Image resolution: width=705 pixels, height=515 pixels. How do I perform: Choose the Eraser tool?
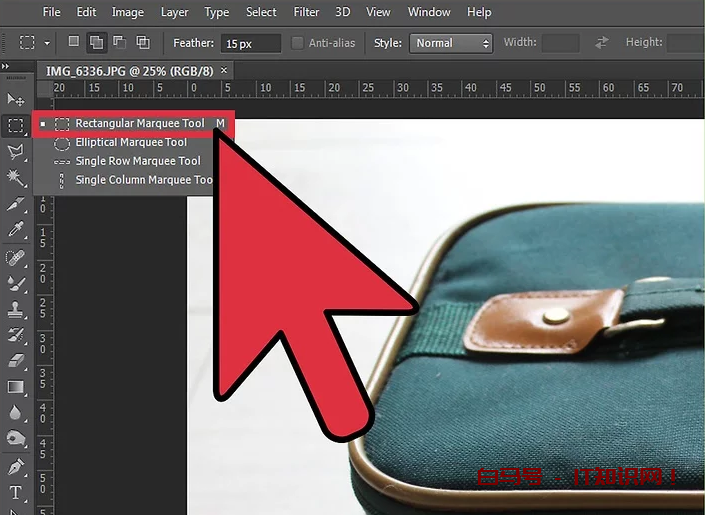pos(15,360)
